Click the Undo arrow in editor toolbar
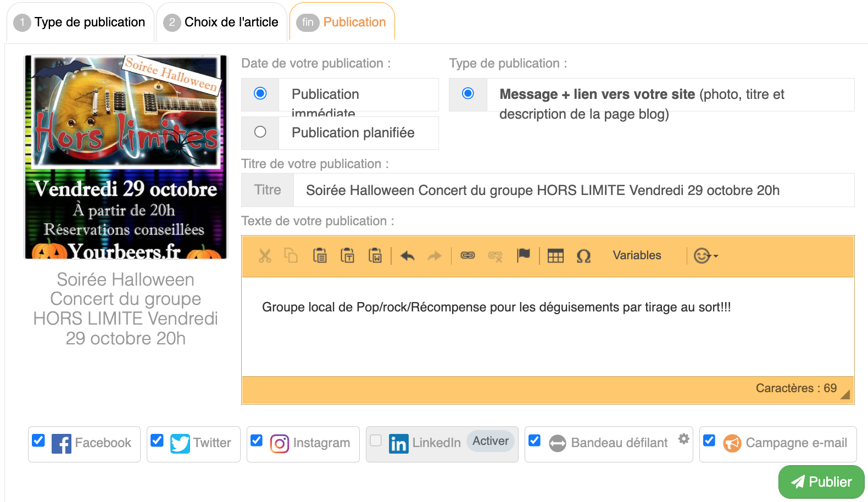 (x=407, y=256)
